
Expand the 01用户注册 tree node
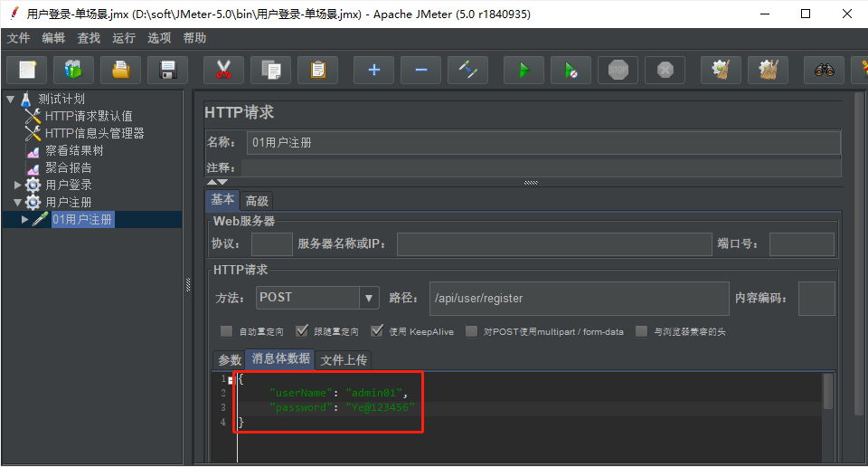pyautogui.click(x=25, y=219)
